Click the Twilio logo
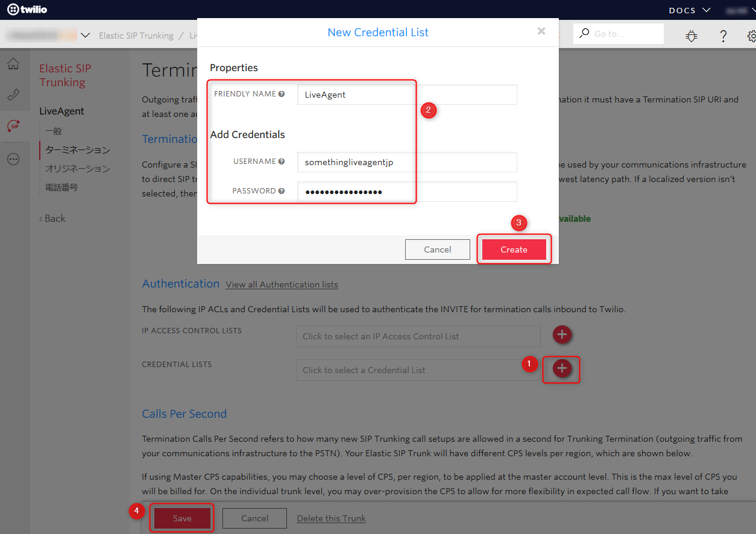Image resolution: width=756 pixels, height=534 pixels. point(27,10)
